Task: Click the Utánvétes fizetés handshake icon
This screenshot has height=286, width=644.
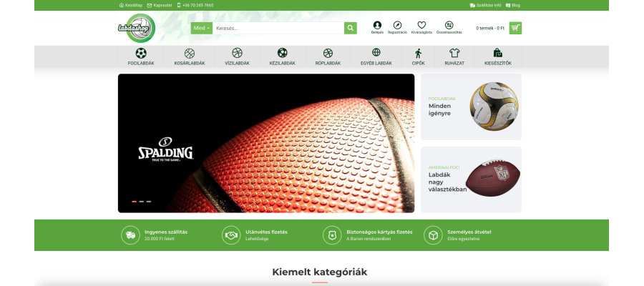Action: [231, 235]
